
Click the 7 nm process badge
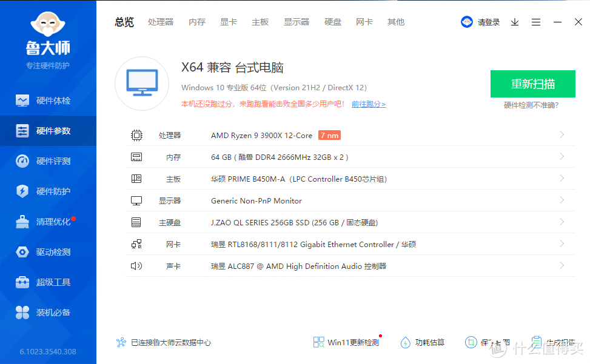click(329, 135)
